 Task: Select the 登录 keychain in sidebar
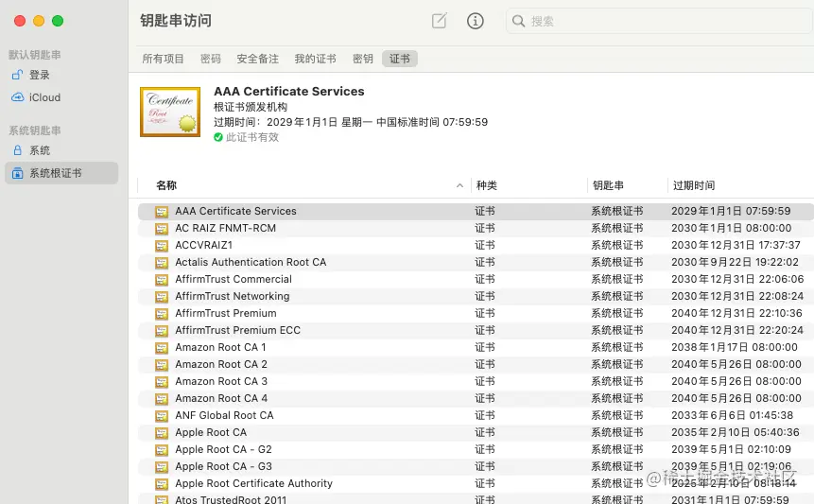click(61, 75)
